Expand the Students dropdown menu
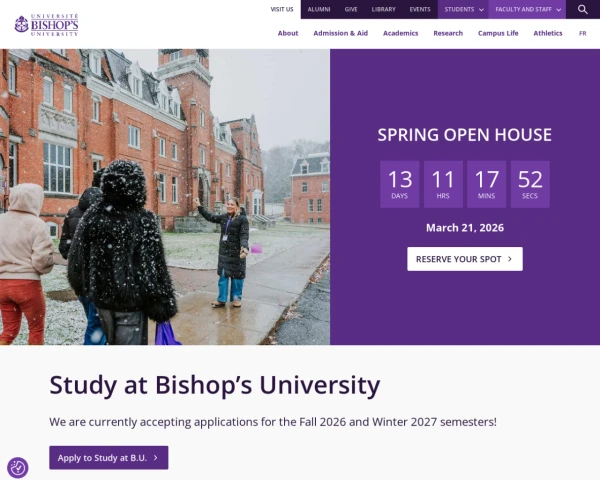The width and height of the screenshot is (600, 480). pyautogui.click(x=463, y=9)
